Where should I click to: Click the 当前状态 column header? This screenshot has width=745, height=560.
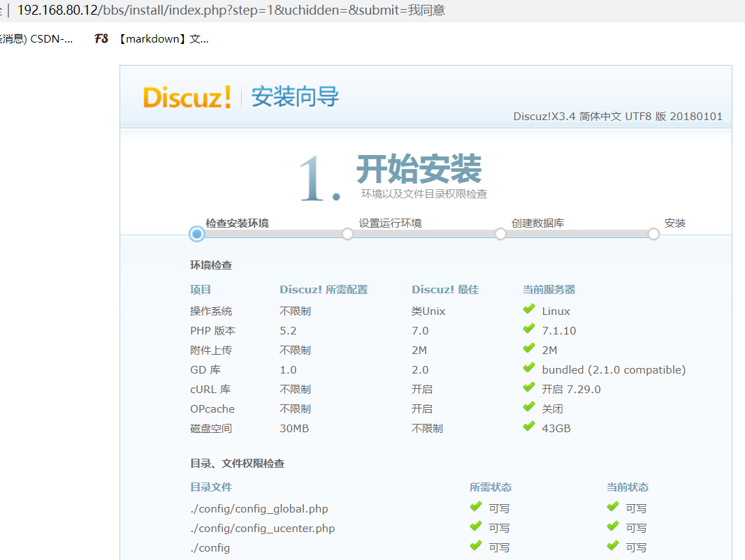tap(628, 487)
